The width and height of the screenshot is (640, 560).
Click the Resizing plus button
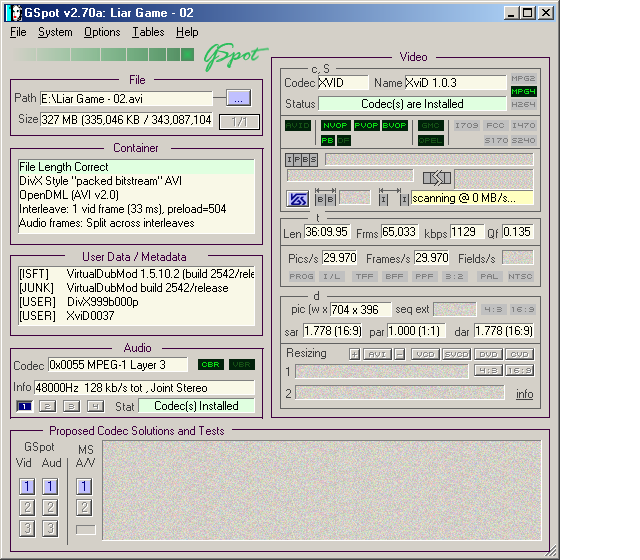coord(355,354)
